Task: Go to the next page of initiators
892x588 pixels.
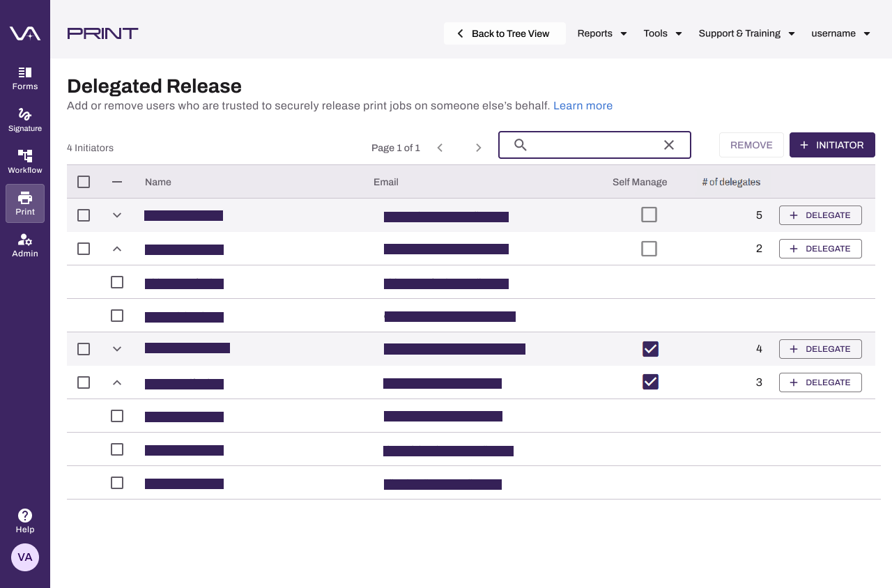Action: 479,148
